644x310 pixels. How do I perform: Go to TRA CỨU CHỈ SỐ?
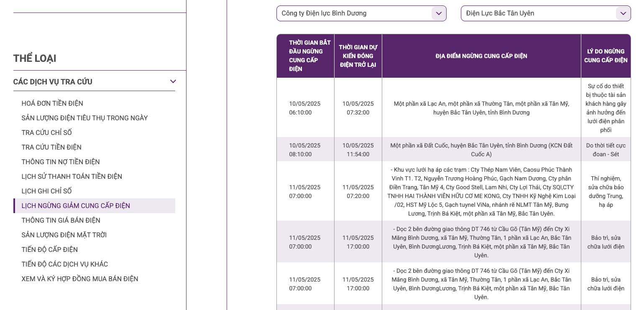click(47, 133)
